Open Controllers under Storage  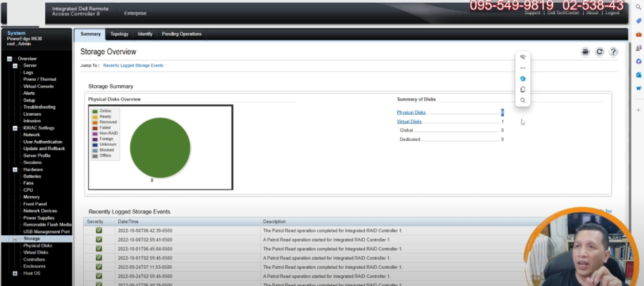34,260
